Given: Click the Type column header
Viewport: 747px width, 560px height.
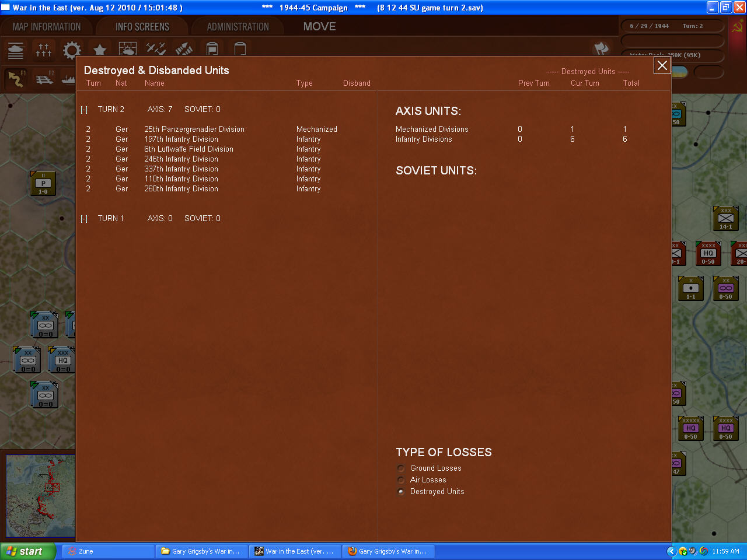Looking at the screenshot, I should [x=305, y=83].
